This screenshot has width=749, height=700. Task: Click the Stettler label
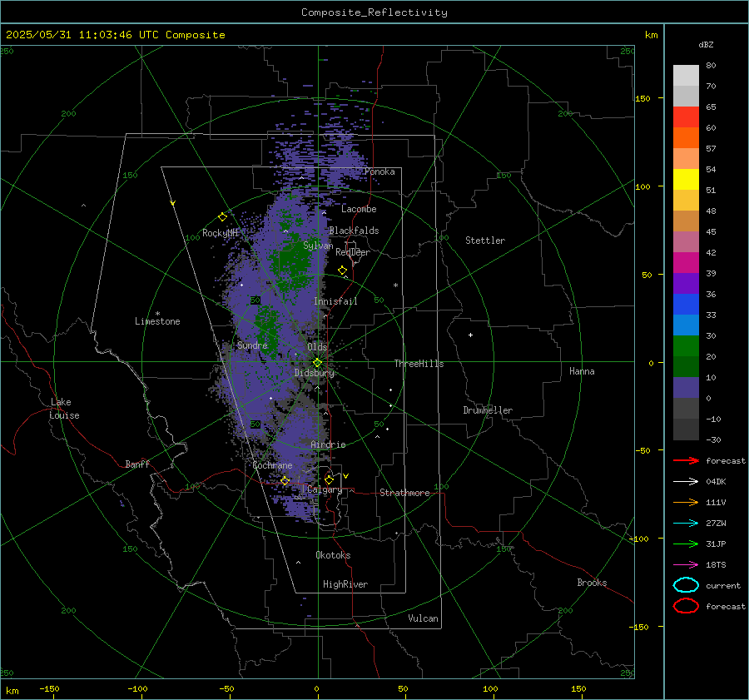[x=485, y=241]
